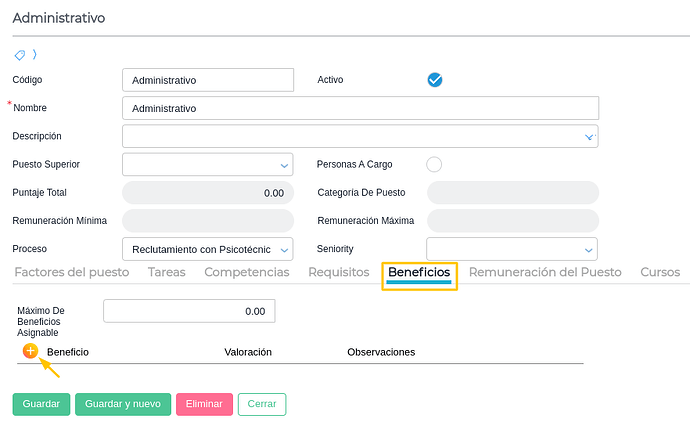The height and width of the screenshot is (432, 690).
Task: Click the Guardar button
Action: [x=41, y=404]
